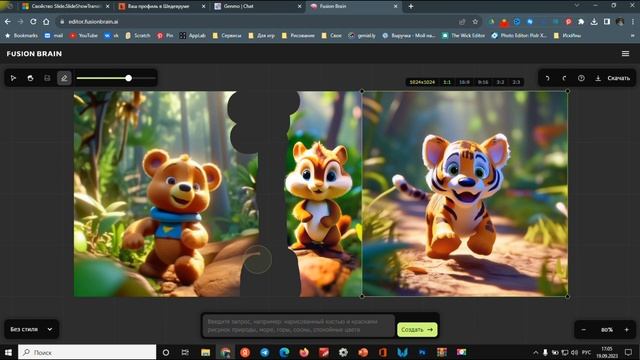This screenshot has width=640, height=360.
Task: Click the 80% zoom value
Action: click(607, 329)
